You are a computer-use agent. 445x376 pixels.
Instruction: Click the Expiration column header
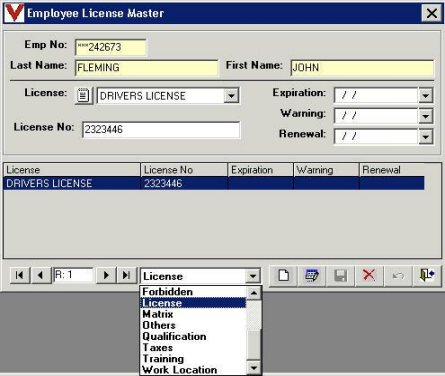pos(261,170)
